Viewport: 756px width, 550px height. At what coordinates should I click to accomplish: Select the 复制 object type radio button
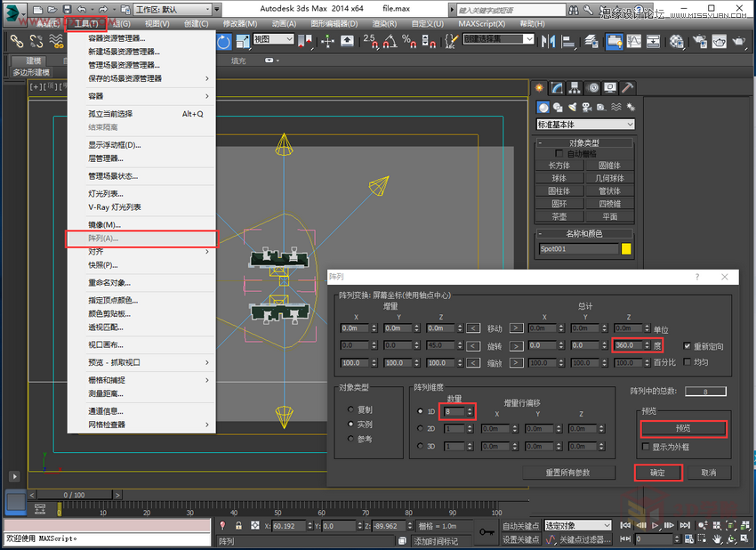(350, 410)
